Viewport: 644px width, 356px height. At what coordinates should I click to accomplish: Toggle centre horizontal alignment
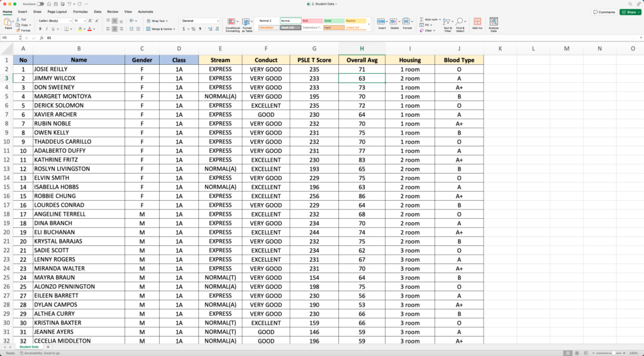[114, 29]
